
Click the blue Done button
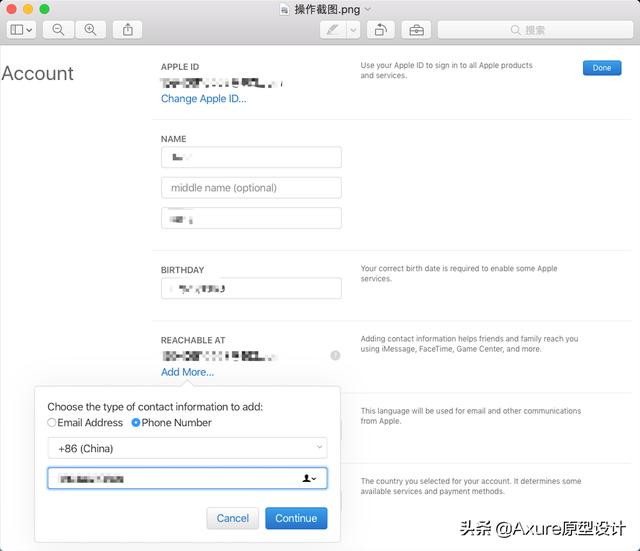601,68
